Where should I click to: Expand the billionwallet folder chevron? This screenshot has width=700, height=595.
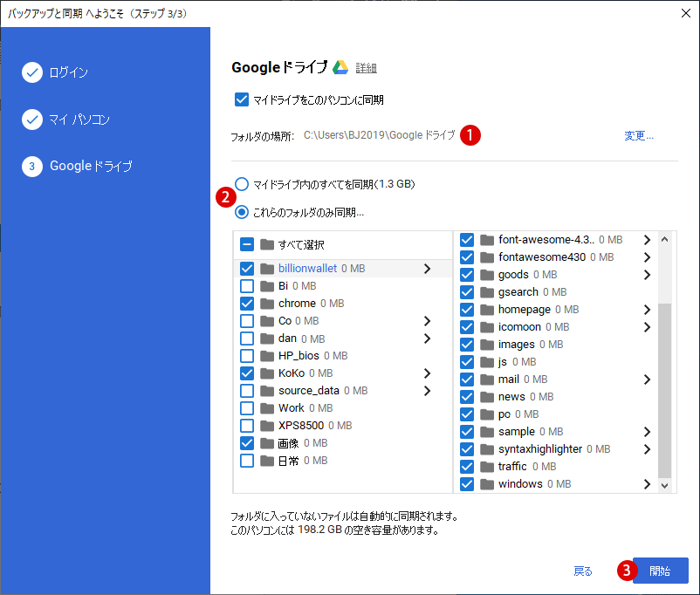point(427,269)
